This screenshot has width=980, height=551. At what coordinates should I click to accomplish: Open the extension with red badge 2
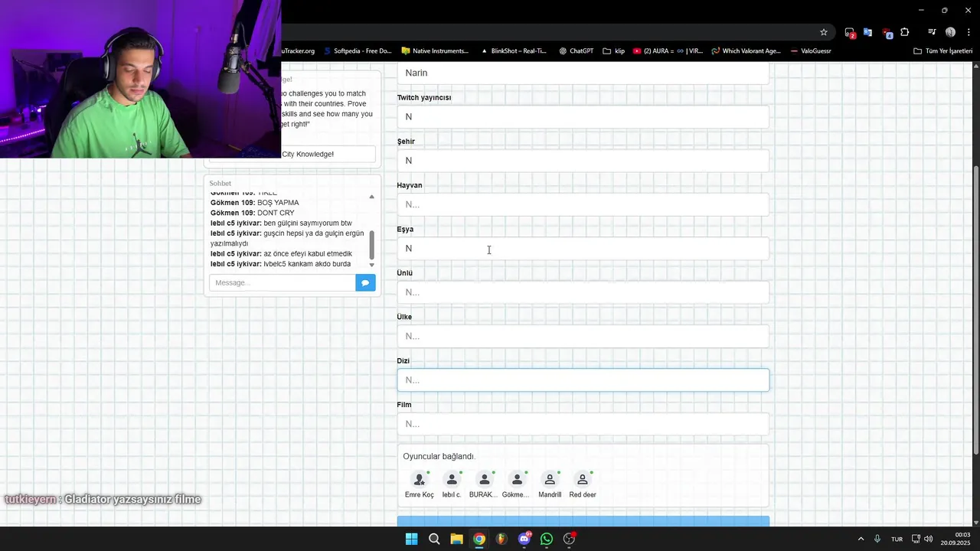coord(850,32)
